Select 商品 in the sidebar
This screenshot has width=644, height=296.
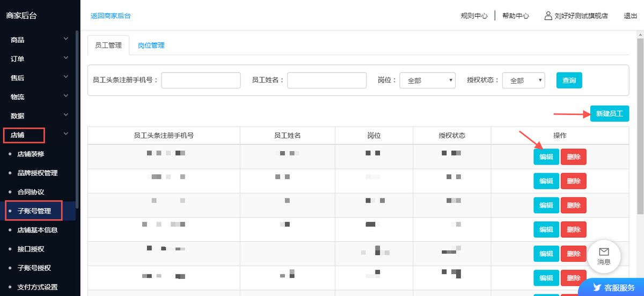pos(18,40)
